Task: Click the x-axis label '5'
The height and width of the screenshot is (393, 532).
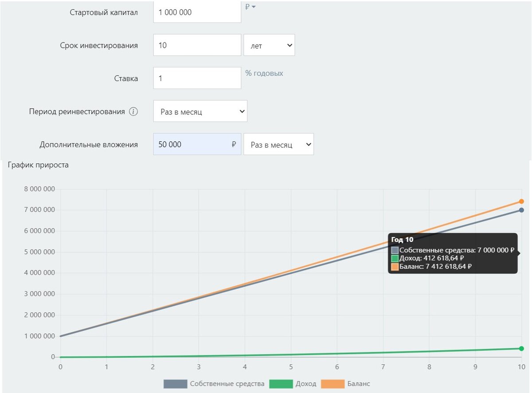Action: 291,367
